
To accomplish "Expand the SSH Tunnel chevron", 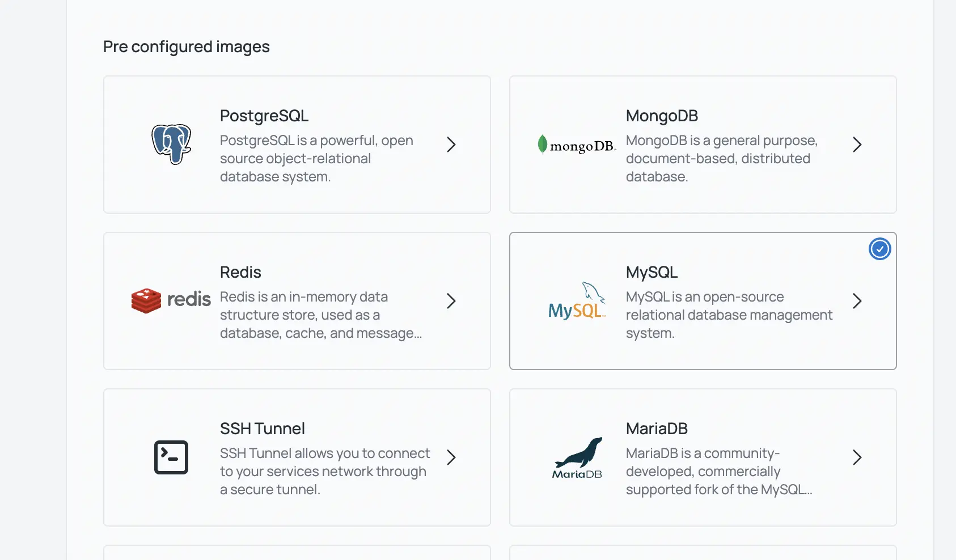I will 451,457.
